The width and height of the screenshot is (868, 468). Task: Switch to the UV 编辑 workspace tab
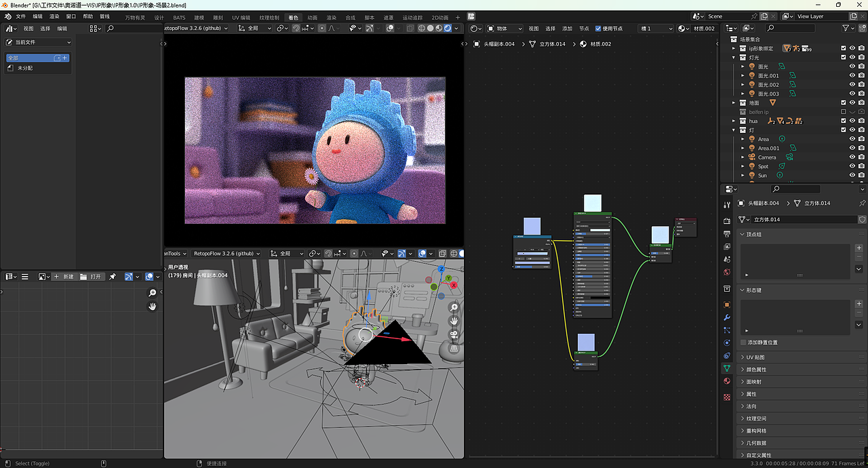tap(241, 17)
